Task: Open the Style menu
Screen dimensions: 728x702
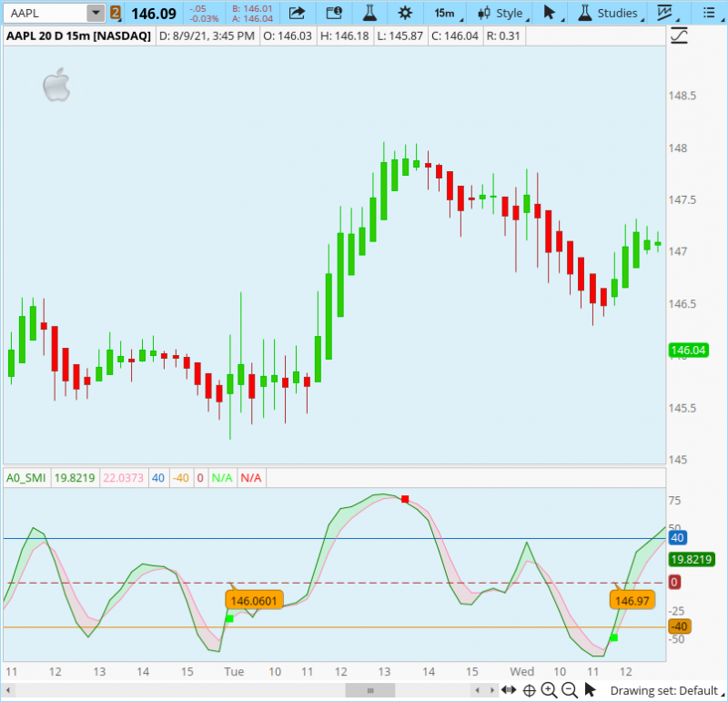Action: (x=502, y=13)
